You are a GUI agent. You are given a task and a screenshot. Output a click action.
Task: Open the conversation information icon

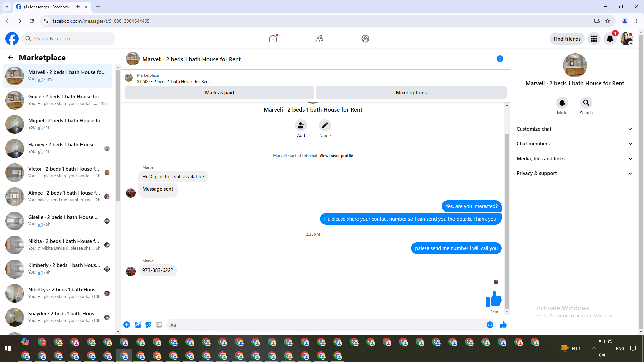click(x=500, y=59)
